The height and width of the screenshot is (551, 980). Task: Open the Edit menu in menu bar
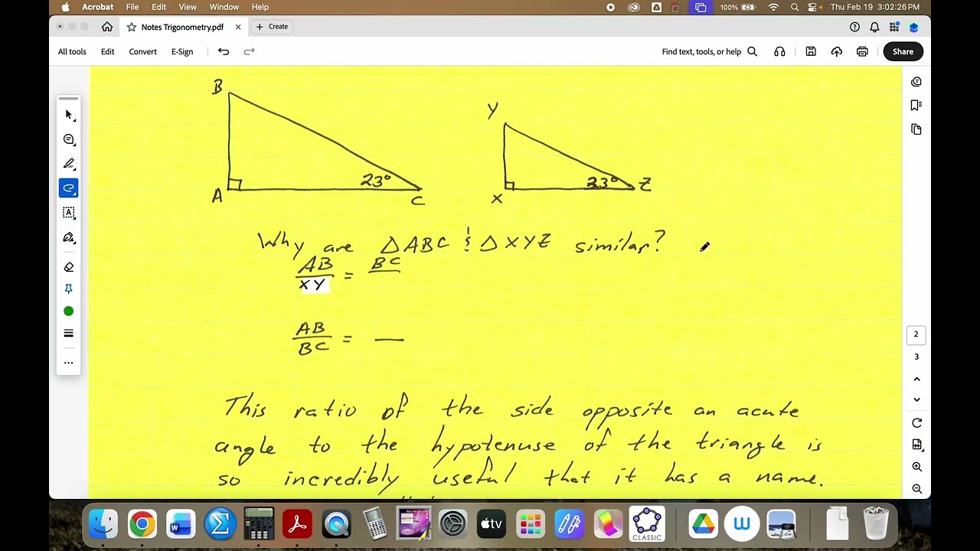click(x=158, y=7)
